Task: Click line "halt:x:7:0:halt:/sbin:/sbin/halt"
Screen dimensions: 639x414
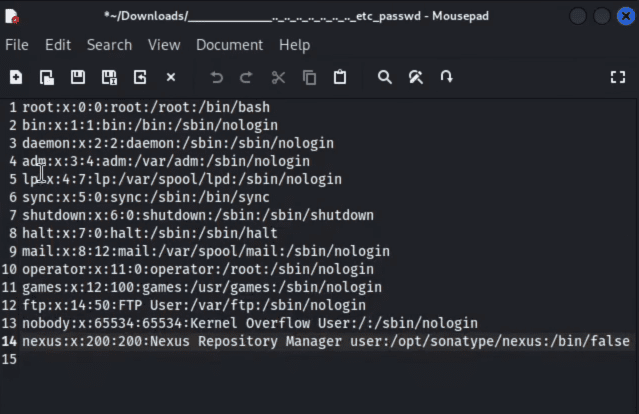Action: point(150,233)
